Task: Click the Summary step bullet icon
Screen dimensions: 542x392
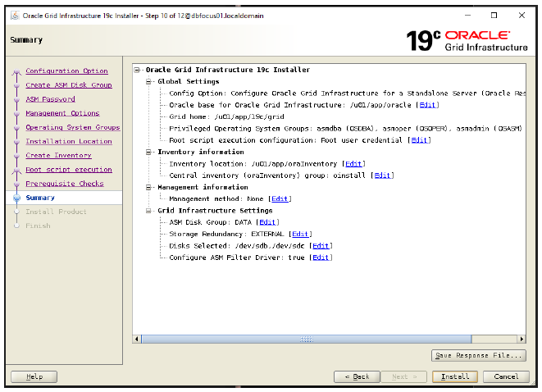Action: [x=16, y=198]
